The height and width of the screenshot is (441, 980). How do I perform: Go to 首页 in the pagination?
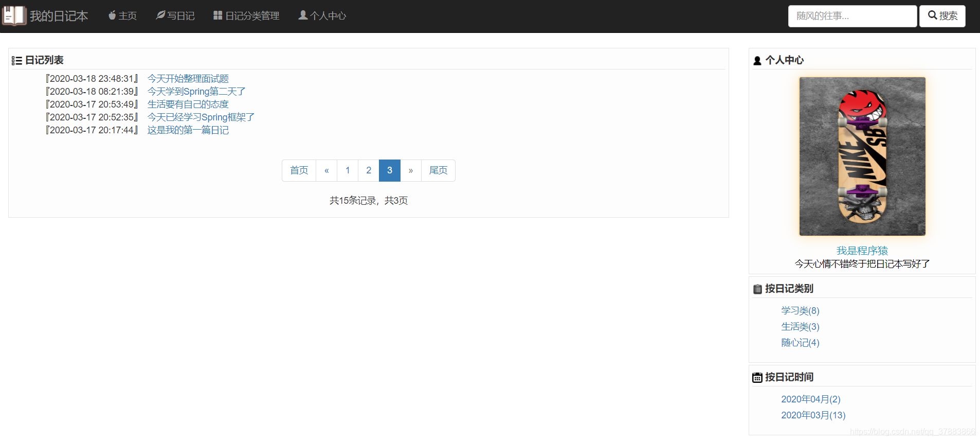(299, 170)
